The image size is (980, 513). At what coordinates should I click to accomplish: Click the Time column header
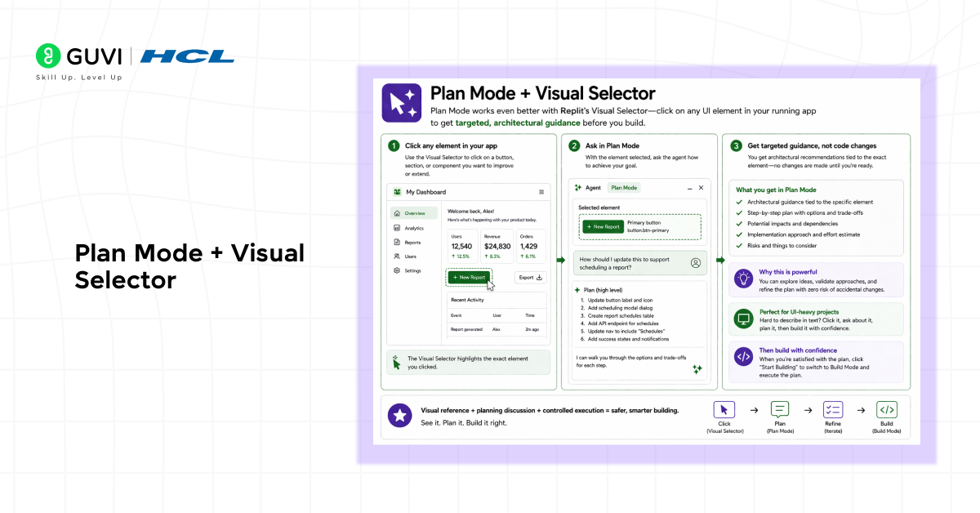pos(530,314)
